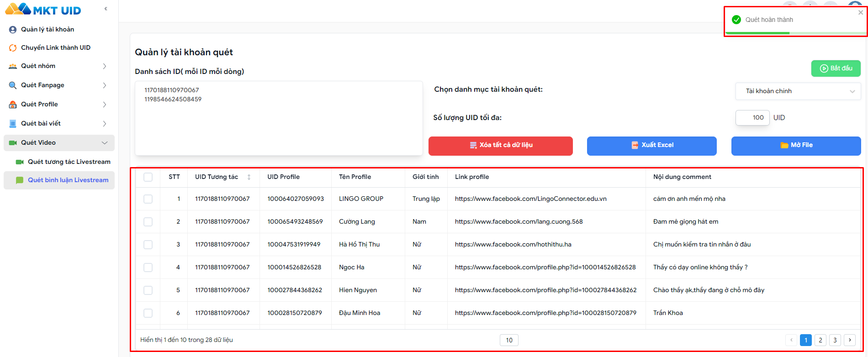The height and width of the screenshot is (357, 868).
Task: Sort the table by UID Tương tác
Action: click(249, 177)
